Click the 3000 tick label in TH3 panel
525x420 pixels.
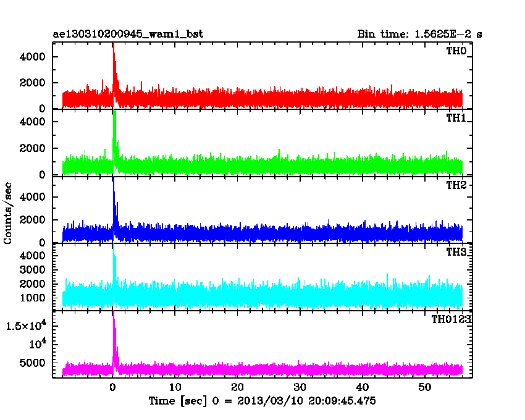point(32,270)
